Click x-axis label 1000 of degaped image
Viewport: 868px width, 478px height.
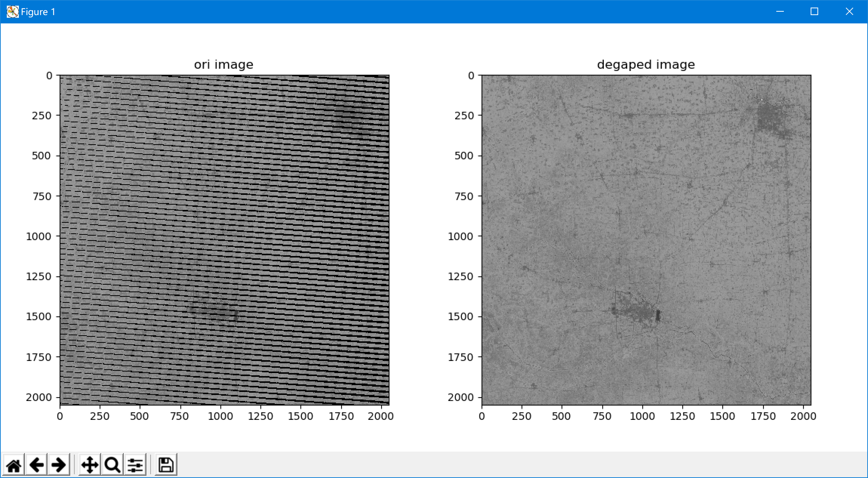point(642,416)
